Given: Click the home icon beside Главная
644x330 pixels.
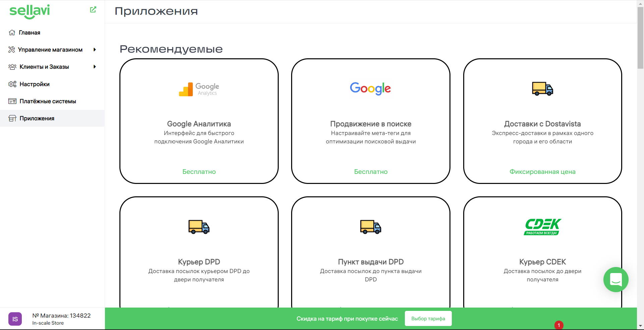Looking at the screenshot, I should click(x=12, y=32).
